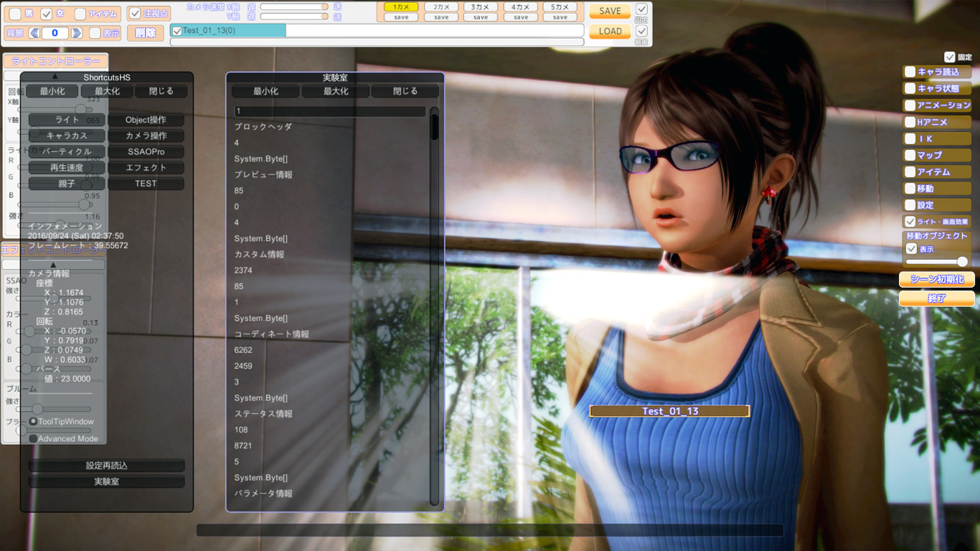Screen dimensions: 980x551
Task: Close the ライト・画面効果 menu
Action: coord(937,222)
